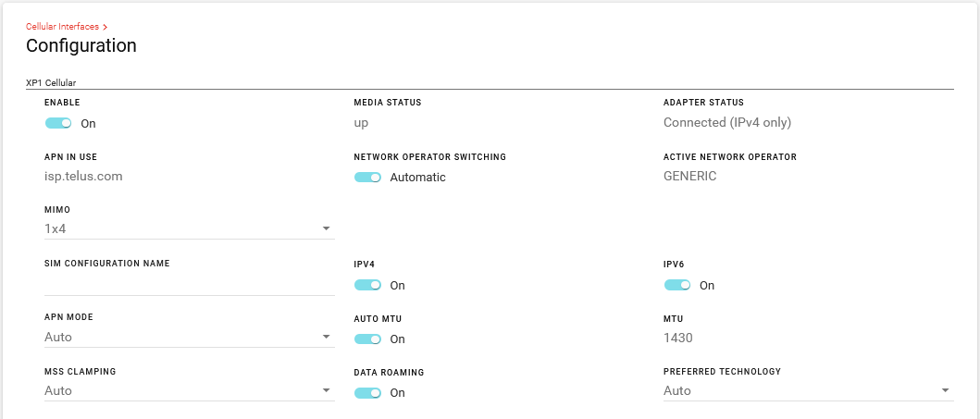The image size is (980, 419).
Task: Open the Cellular Interfaces breadcrumb link
Action: pos(62,27)
